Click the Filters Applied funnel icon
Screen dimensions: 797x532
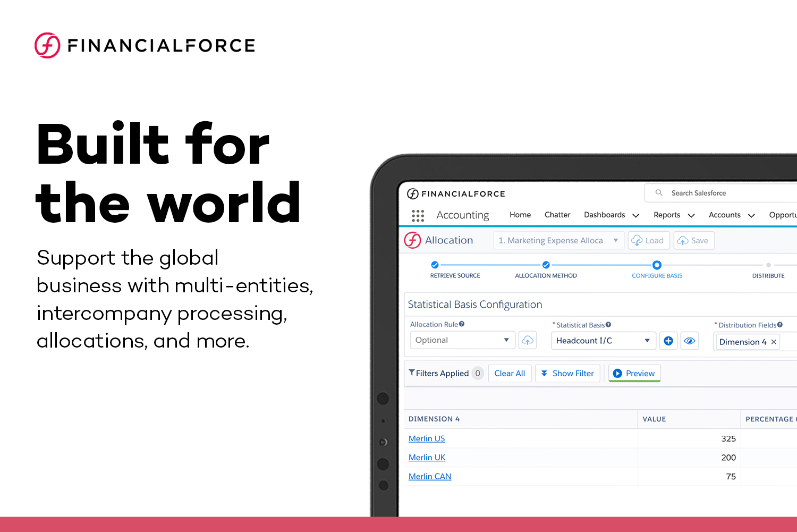(412, 373)
